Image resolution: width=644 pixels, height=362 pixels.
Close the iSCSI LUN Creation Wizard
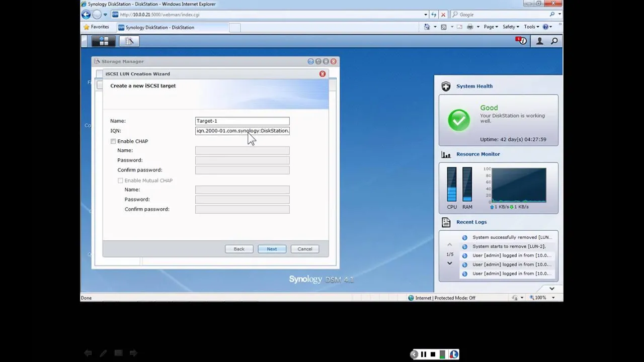[323, 74]
